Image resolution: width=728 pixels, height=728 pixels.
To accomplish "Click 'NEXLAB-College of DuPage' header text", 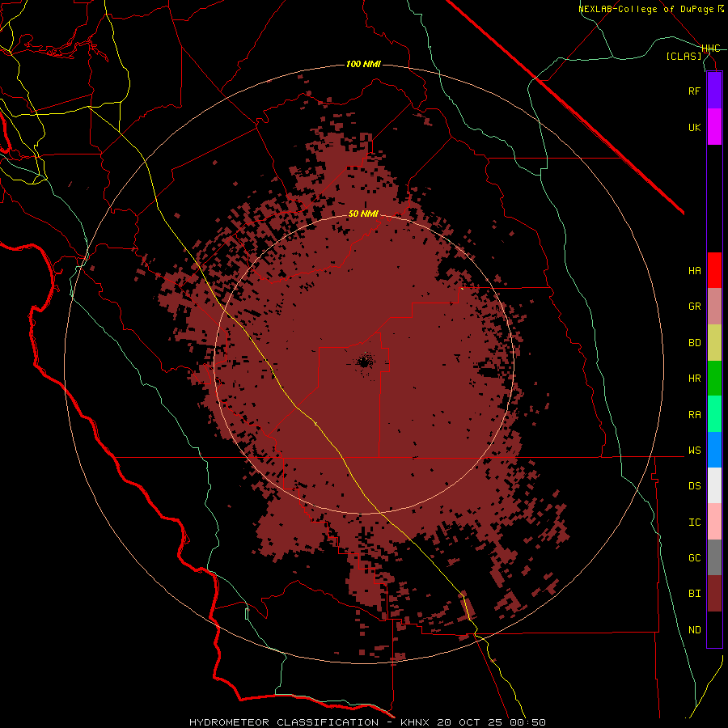I will coord(645,9).
